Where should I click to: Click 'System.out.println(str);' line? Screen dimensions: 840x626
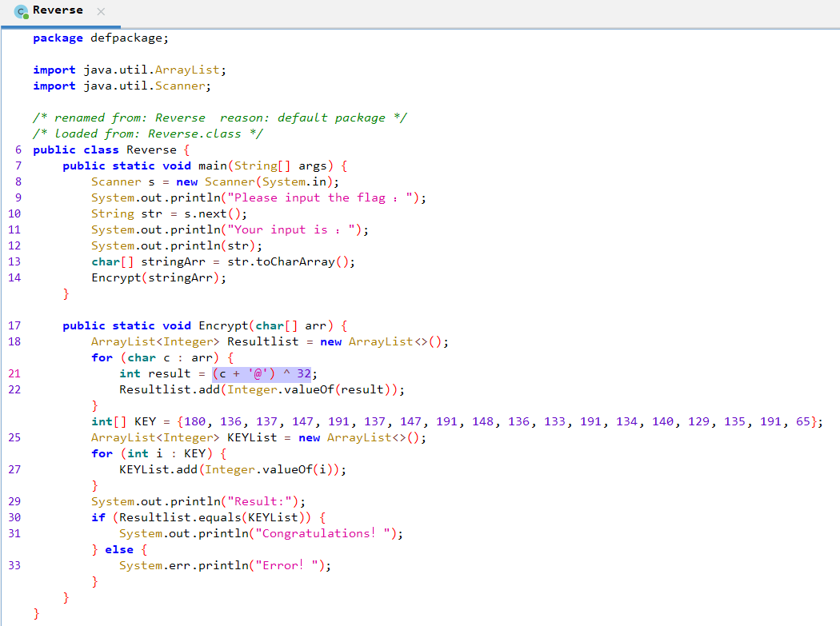(177, 245)
